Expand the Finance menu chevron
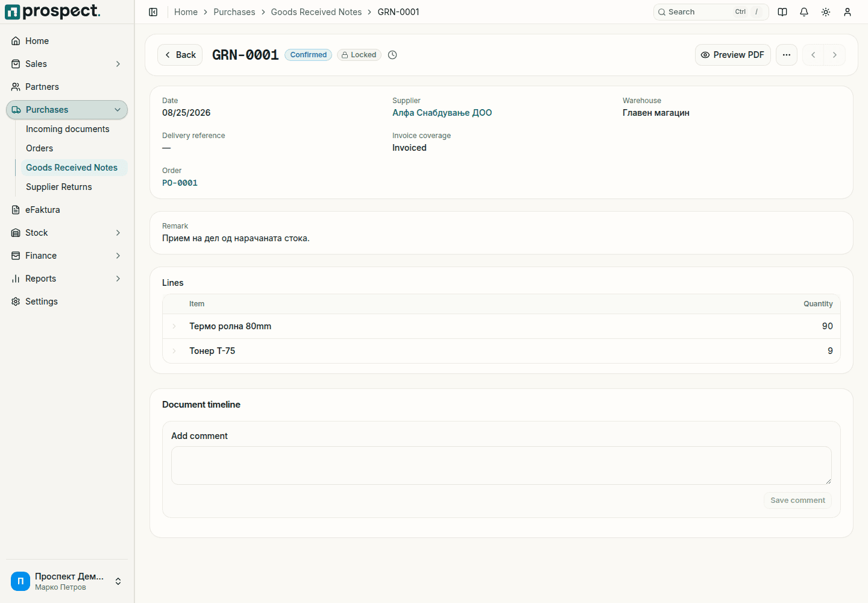 pos(118,256)
